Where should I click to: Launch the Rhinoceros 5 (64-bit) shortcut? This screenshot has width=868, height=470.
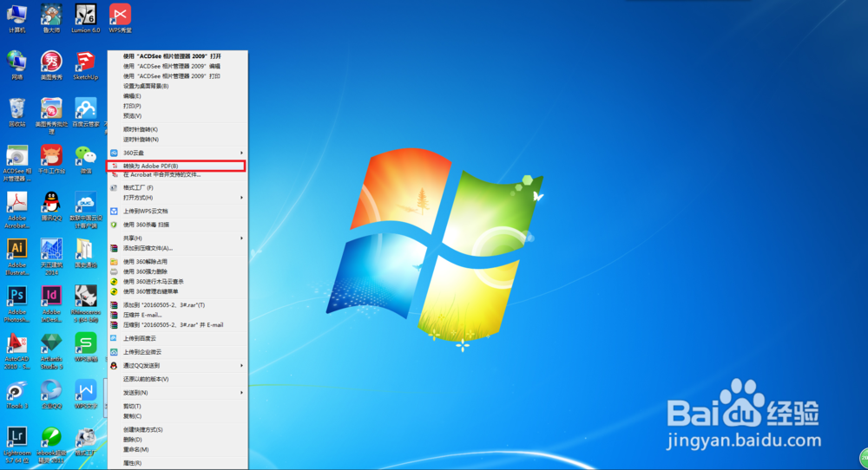[85, 304]
